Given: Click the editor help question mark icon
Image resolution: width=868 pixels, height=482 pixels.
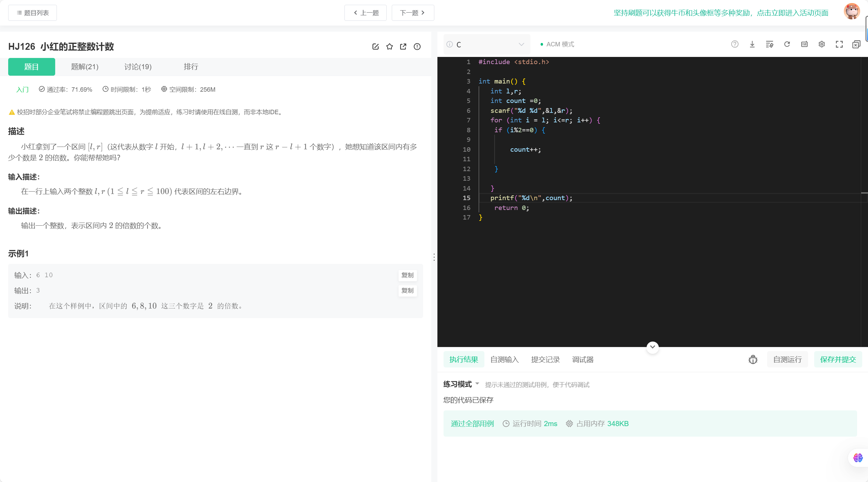Looking at the screenshot, I should tap(735, 44).
